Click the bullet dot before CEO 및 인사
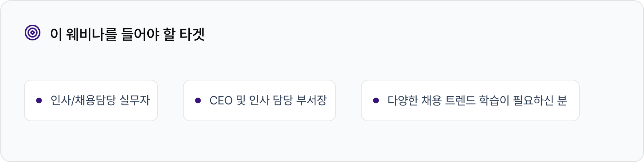The height and width of the screenshot is (162, 644). [198, 100]
